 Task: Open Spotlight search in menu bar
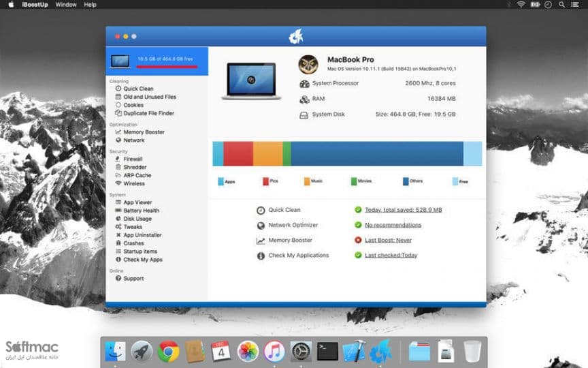[x=561, y=5]
